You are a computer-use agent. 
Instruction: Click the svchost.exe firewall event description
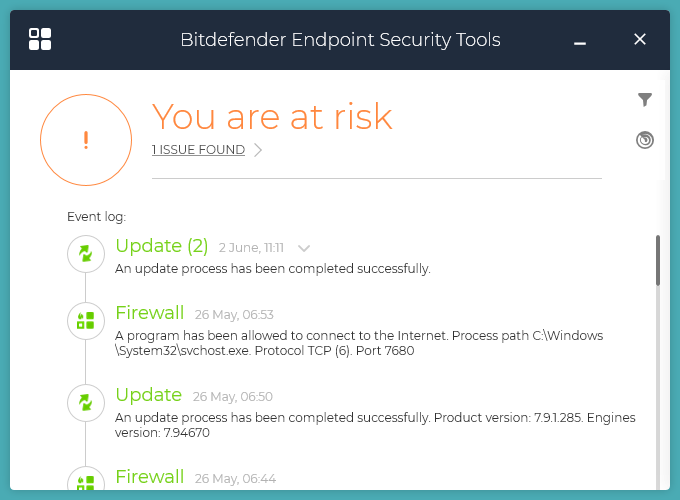[359, 343]
